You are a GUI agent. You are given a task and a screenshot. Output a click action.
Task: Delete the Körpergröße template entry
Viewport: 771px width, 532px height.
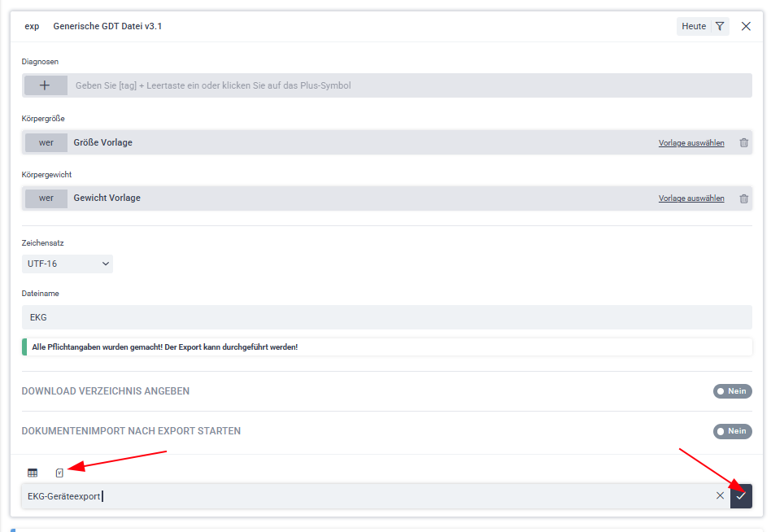[x=743, y=143]
